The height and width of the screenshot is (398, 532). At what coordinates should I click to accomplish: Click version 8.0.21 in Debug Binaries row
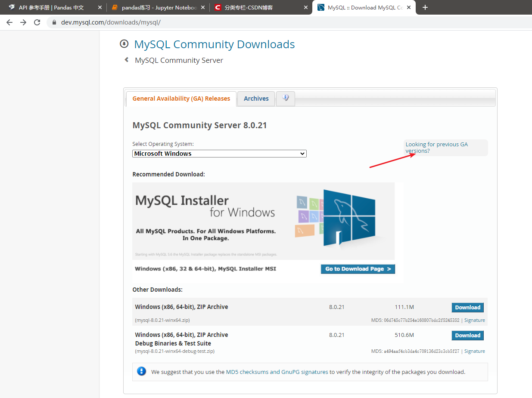337,335
